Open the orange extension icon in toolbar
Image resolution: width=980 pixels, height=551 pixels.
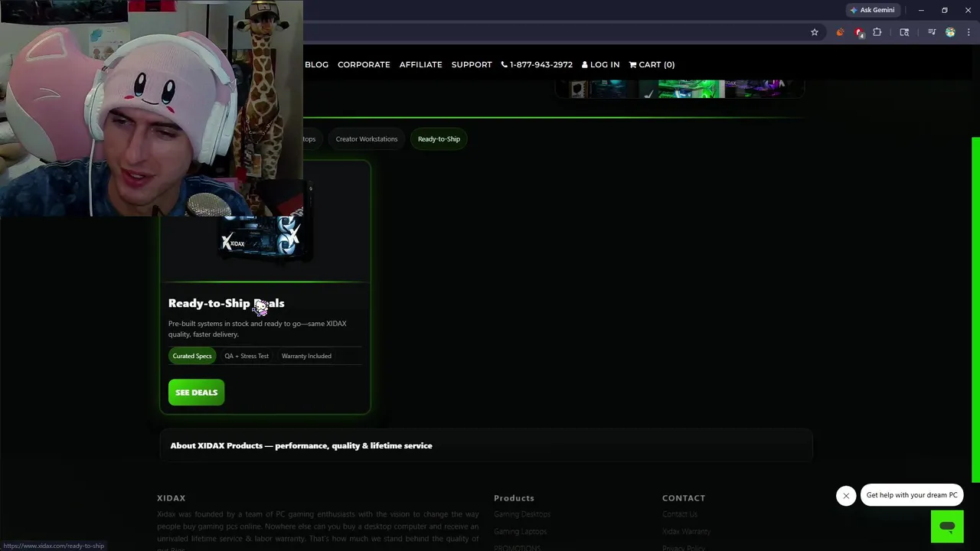click(840, 32)
